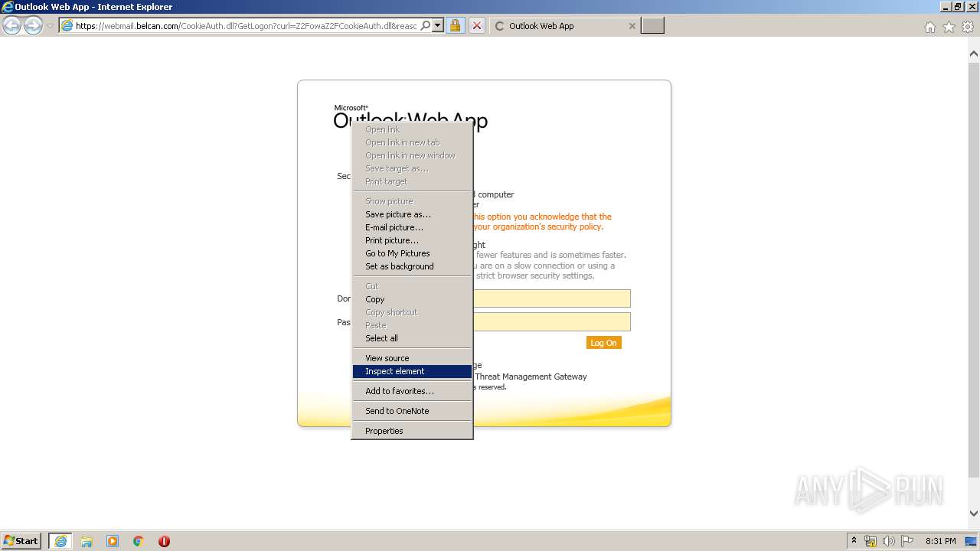Click the Internet Explorer window title icon
The height and width of the screenshot is (551, 980).
[x=8, y=7]
